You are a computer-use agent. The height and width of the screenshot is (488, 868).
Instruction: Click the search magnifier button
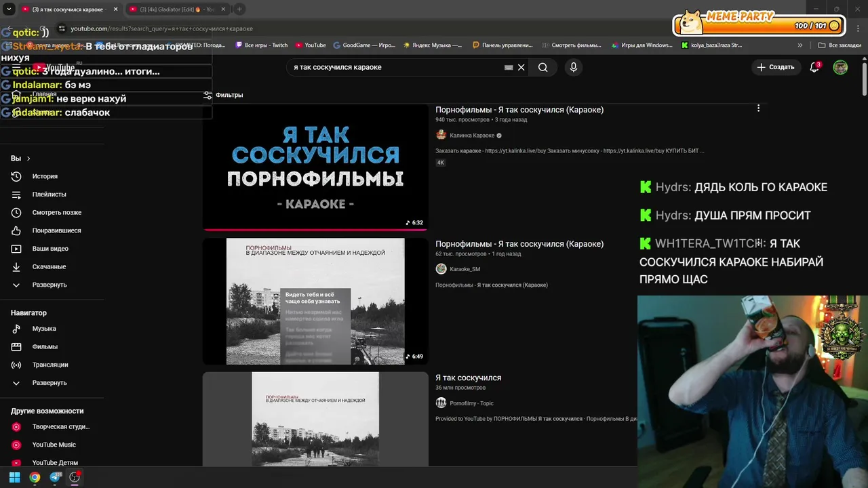(x=542, y=67)
